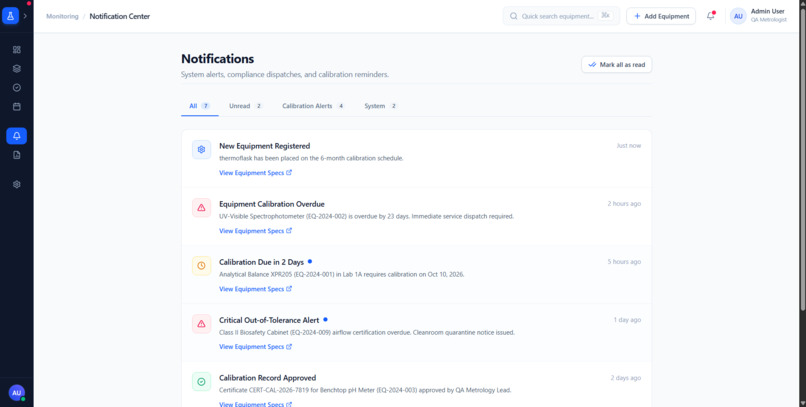Expand the sidebar with the chevron
Image resolution: width=806 pixels, height=407 pixels.
coord(25,16)
